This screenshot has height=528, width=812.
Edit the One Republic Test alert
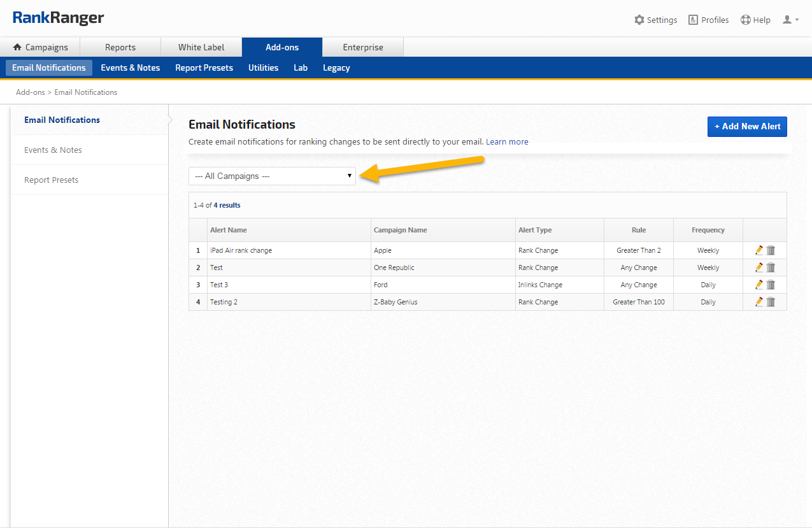(x=759, y=268)
